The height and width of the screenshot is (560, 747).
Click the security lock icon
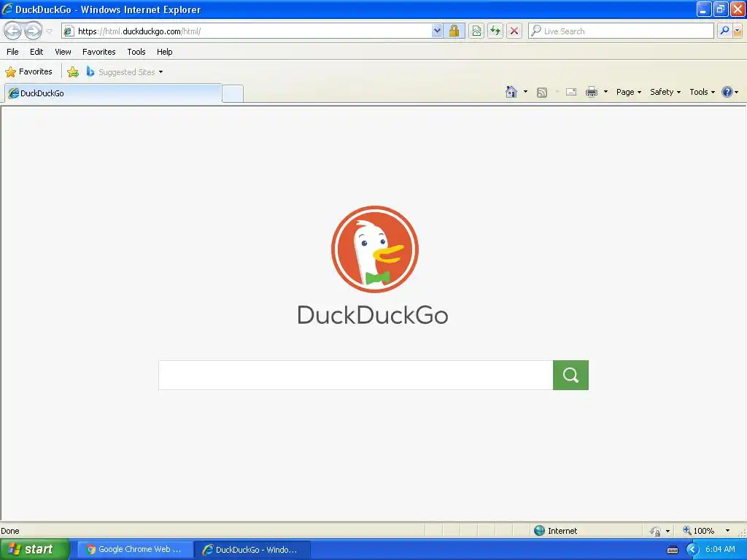click(454, 31)
